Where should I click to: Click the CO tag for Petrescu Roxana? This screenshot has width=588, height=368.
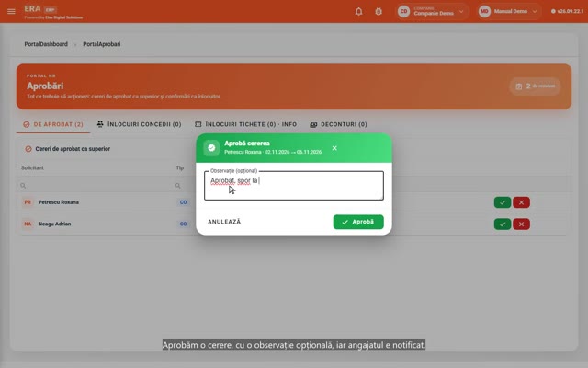coord(184,202)
